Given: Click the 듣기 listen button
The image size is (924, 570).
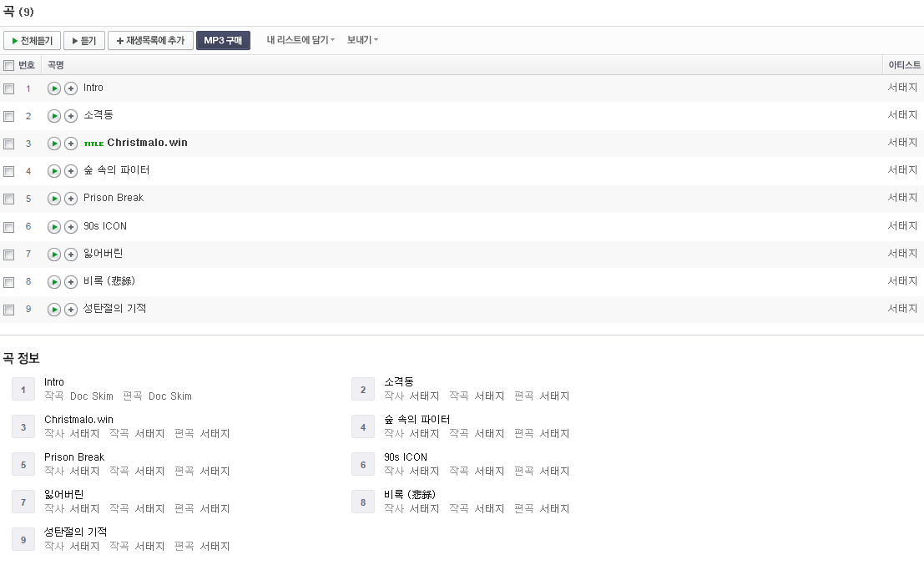Looking at the screenshot, I should pos(83,41).
